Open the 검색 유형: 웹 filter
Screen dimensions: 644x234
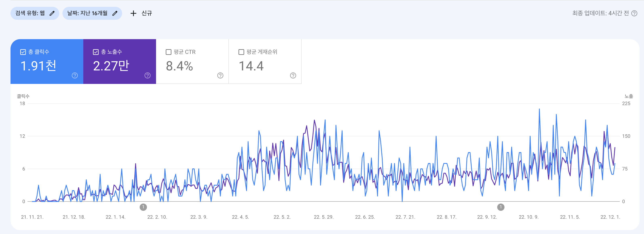pyautogui.click(x=30, y=13)
